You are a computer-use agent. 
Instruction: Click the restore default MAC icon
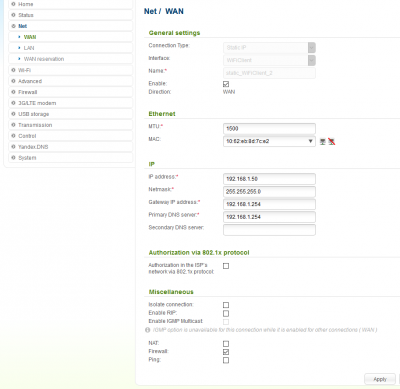tap(331, 142)
